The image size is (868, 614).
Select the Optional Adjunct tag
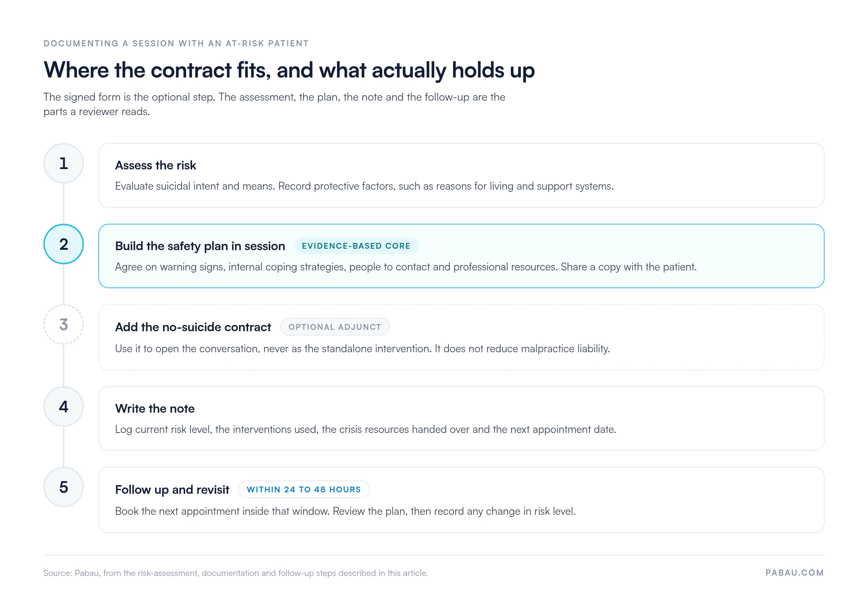[335, 327]
